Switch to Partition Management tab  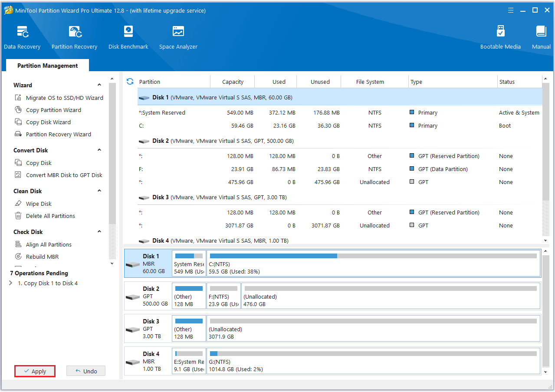click(x=47, y=66)
